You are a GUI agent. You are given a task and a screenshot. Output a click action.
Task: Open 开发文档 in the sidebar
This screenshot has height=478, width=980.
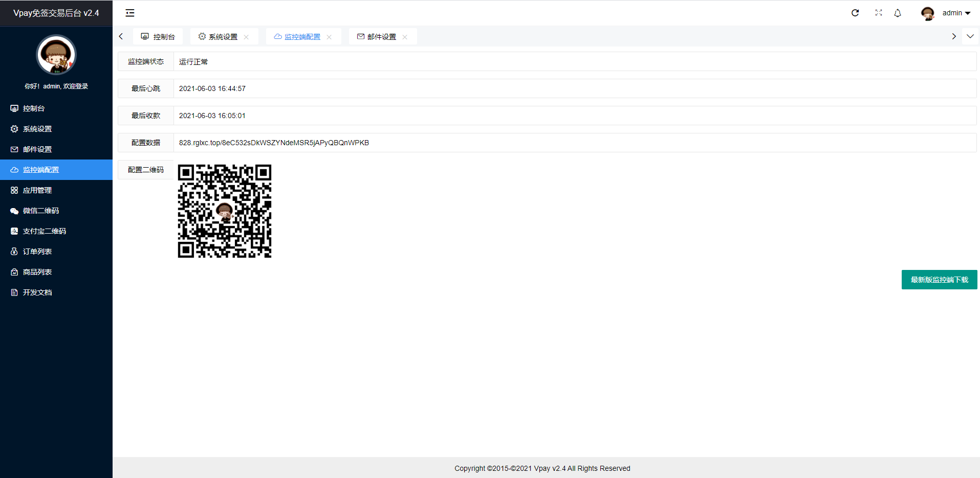pos(37,292)
